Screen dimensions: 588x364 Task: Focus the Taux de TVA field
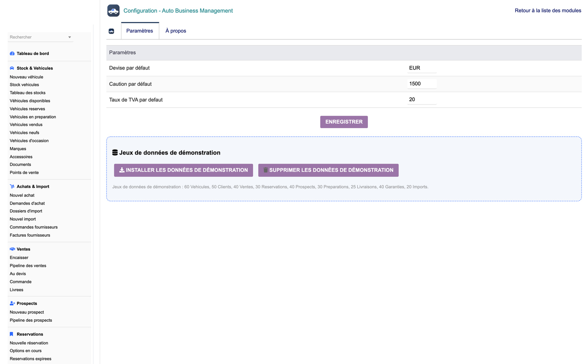pyautogui.click(x=422, y=100)
